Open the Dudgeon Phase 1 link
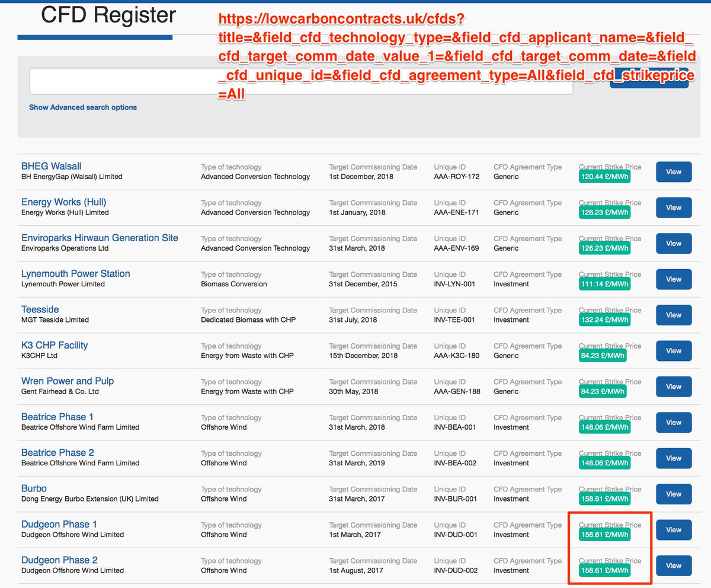 point(59,524)
